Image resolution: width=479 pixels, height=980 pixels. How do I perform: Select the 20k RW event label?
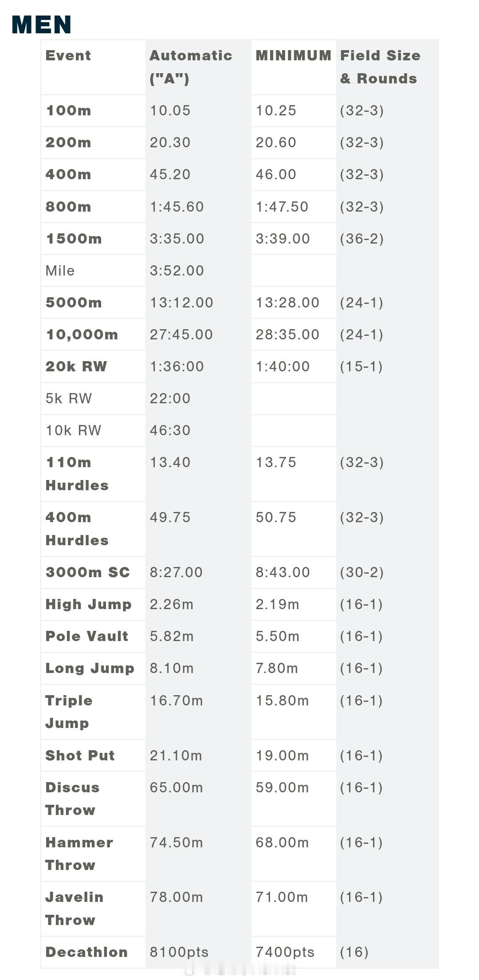click(x=76, y=366)
